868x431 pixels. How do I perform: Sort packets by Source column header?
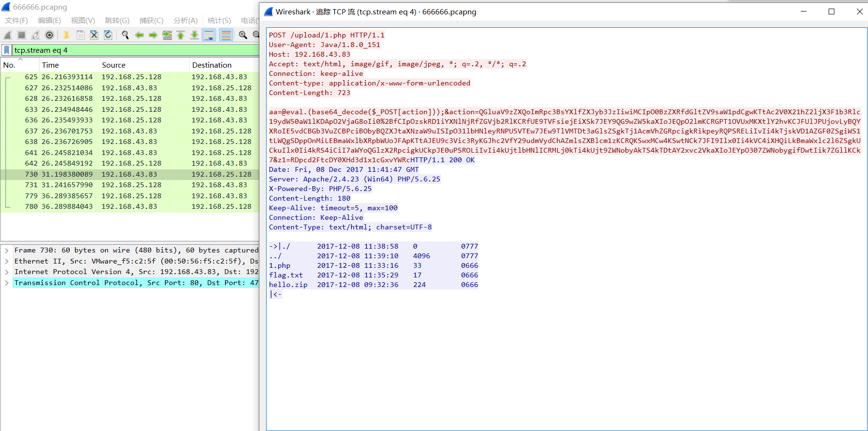point(144,65)
